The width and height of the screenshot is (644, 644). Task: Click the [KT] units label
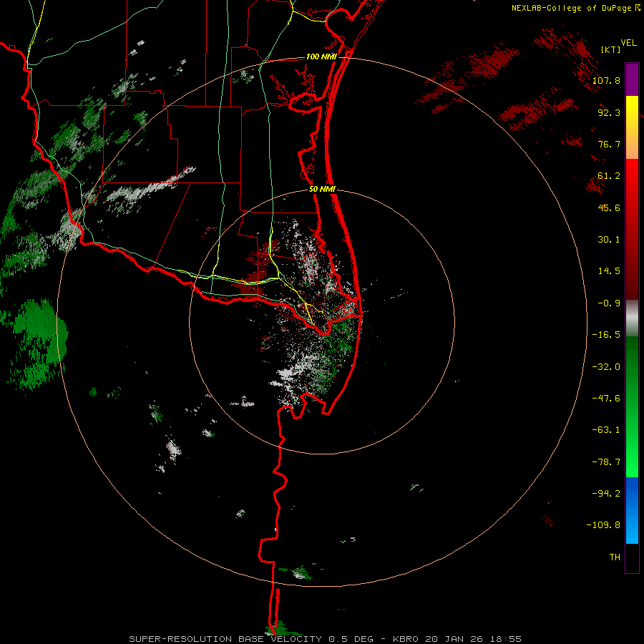point(611,49)
